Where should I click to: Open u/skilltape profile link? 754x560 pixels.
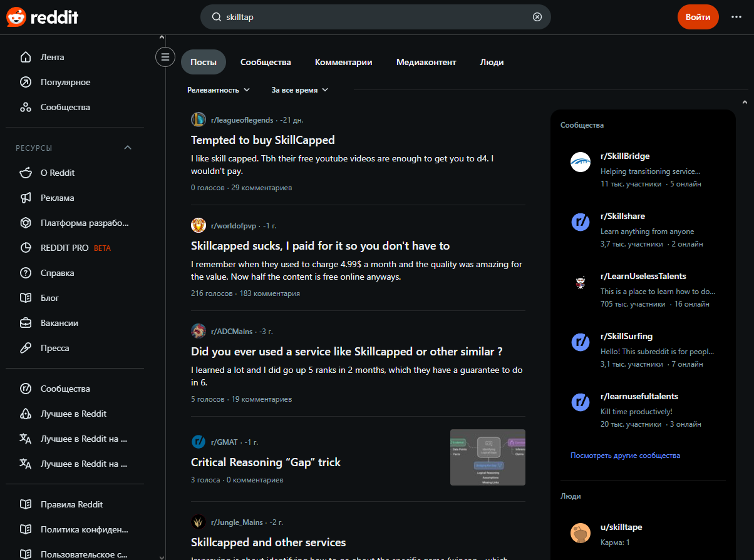click(x=621, y=527)
